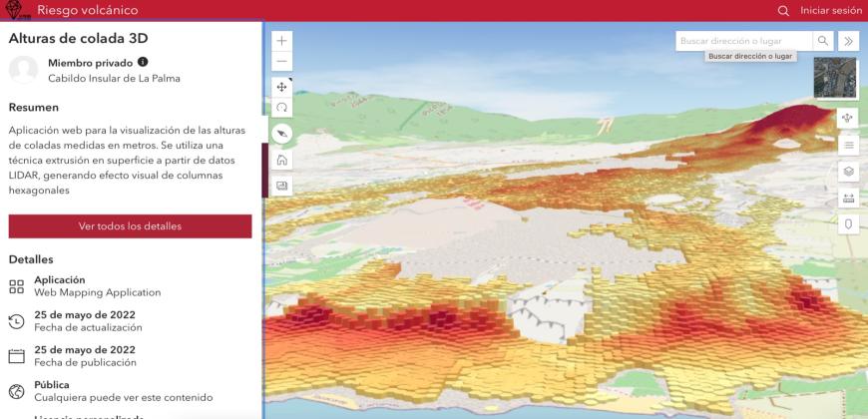Click the Miembro privado profile avatar
This screenshot has height=419, width=868.
[x=23, y=70]
